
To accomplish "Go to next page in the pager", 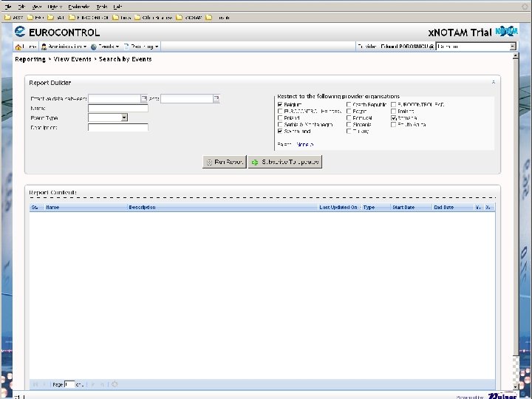I will point(93,384).
